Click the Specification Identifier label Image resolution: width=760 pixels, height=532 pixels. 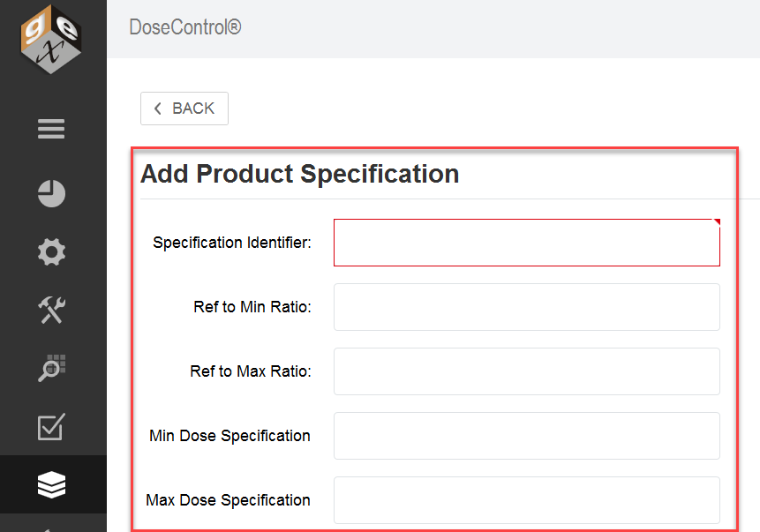(232, 243)
